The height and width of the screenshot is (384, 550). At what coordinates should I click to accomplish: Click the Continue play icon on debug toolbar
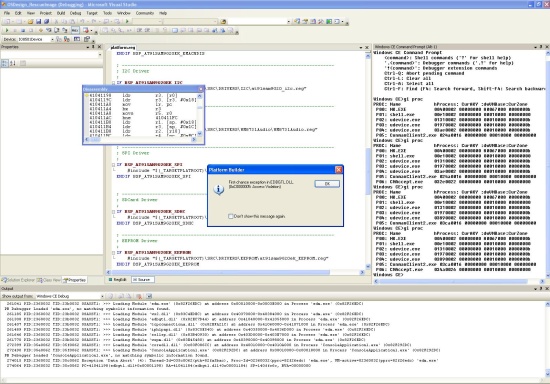click(x=7, y=31)
